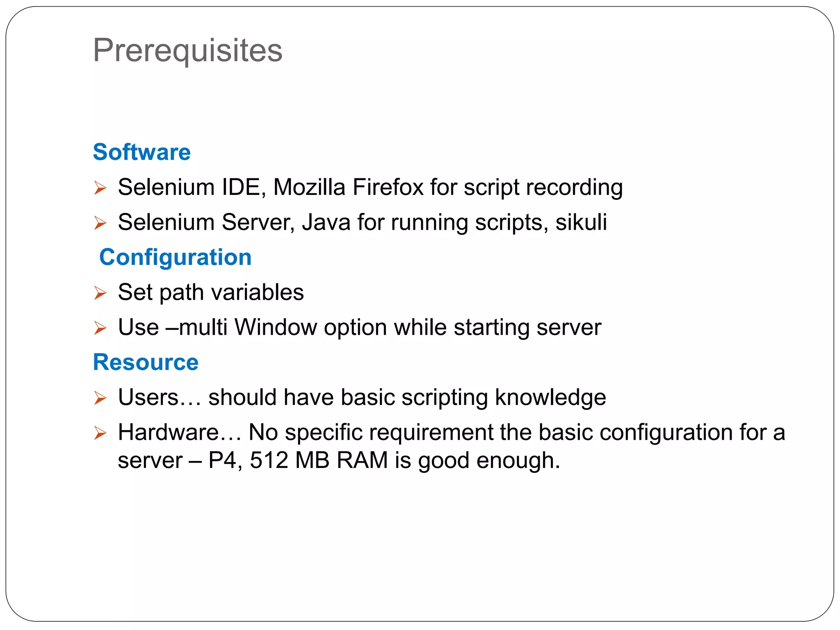Select the blue Software heading

(142, 152)
